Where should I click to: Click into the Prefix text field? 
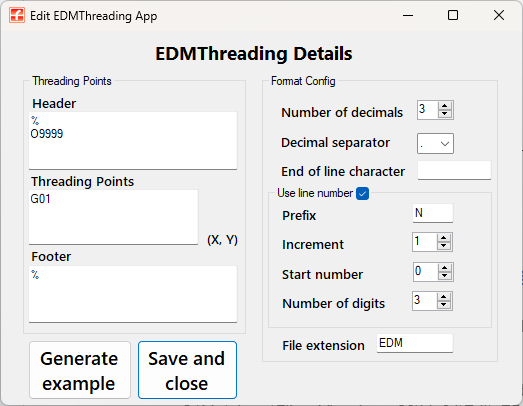coord(433,214)
